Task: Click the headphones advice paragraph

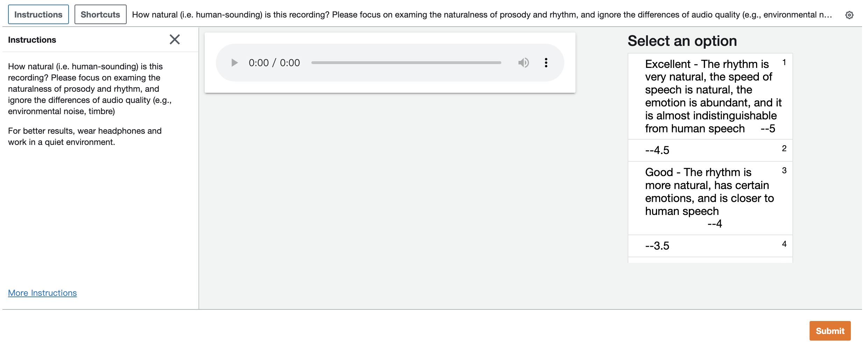Action: point(85,137)
